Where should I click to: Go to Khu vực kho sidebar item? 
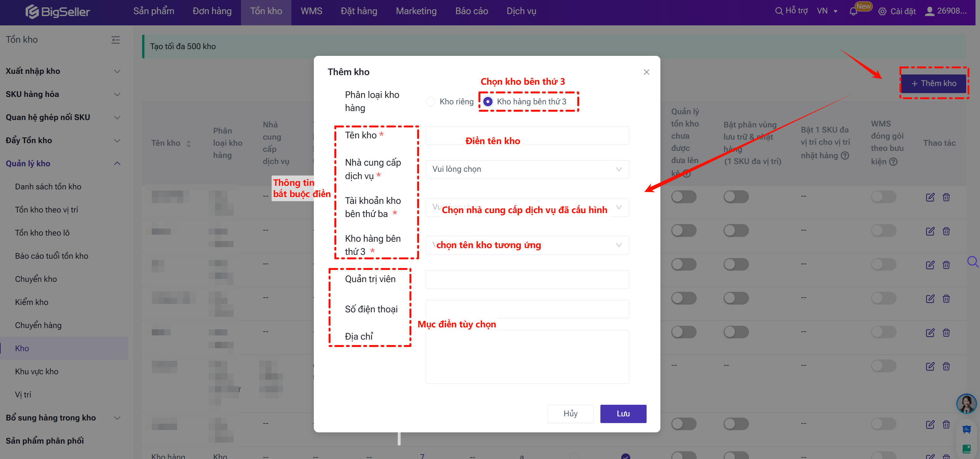(37, 371)
